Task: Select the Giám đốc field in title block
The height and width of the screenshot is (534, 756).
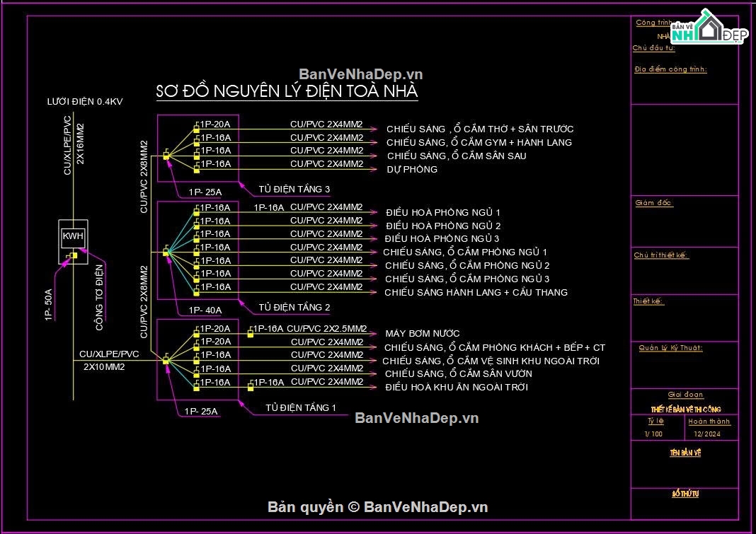Action: pos(653,203)
